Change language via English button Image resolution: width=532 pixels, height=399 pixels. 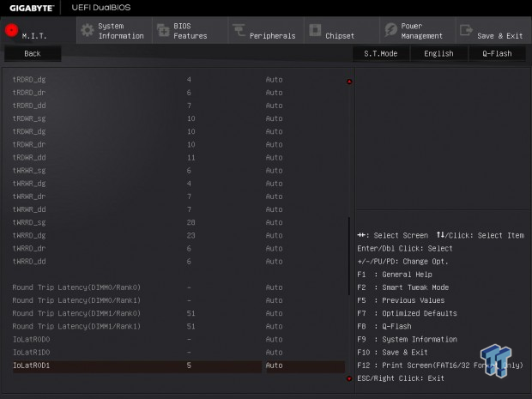coord(438,53)
